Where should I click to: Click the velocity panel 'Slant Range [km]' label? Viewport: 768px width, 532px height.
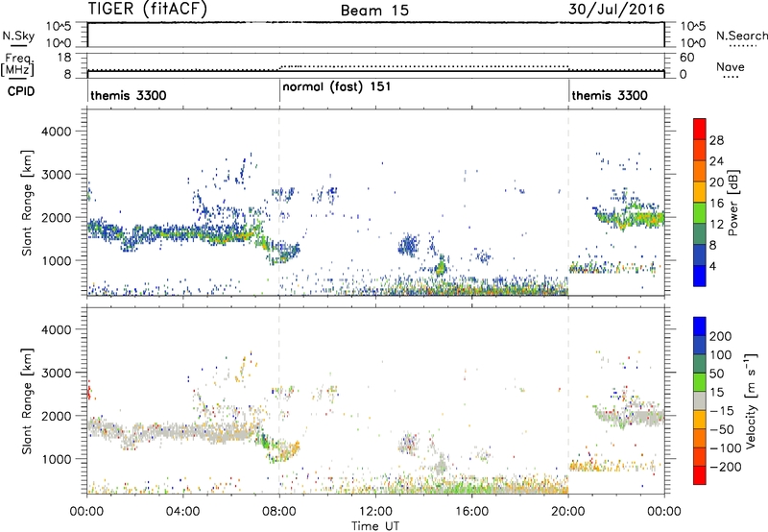pyautogui.click(x=27, y=401)
